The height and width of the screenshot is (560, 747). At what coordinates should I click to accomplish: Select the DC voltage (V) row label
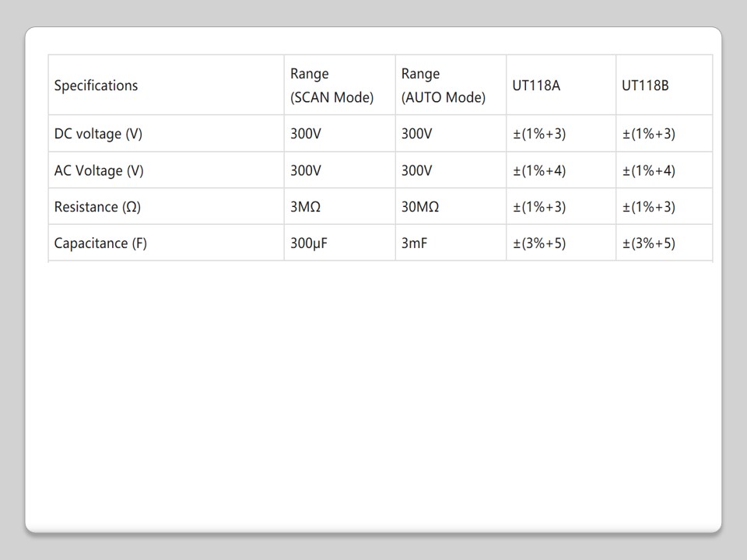point(98,134)
